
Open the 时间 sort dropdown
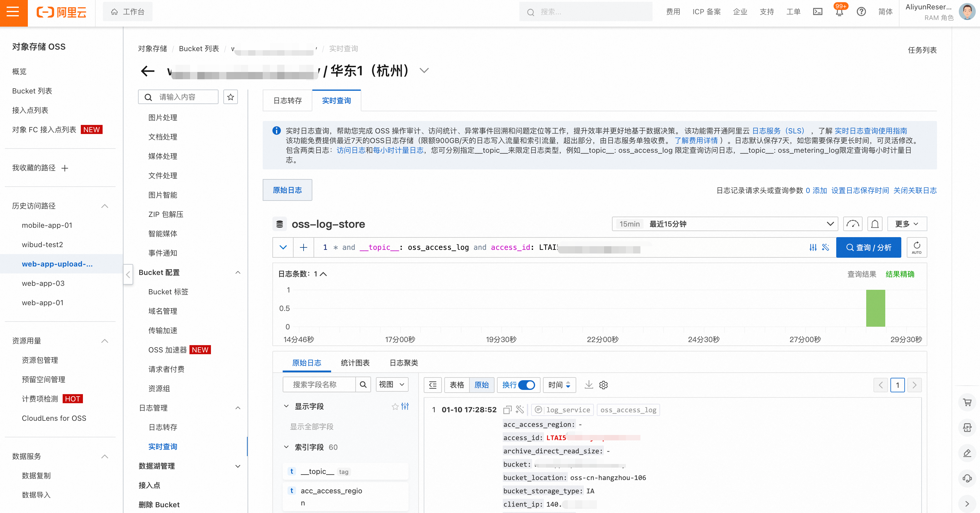[559, 385]
